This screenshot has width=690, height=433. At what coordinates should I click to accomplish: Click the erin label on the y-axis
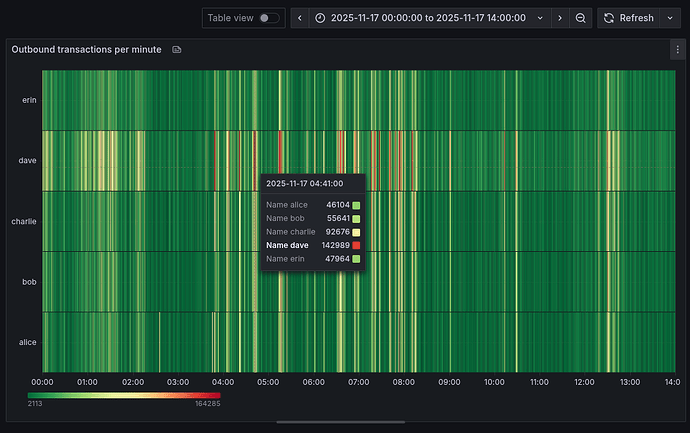tap(29, 100)
